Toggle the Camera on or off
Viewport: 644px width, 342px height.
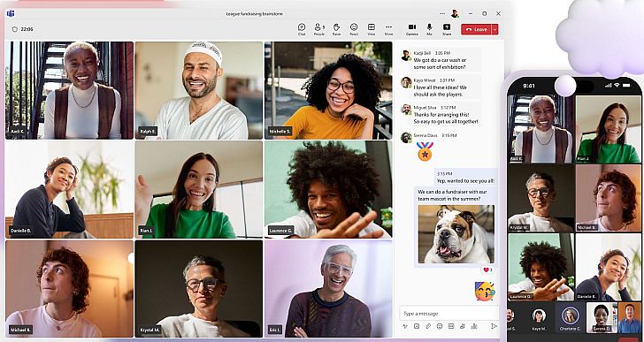(412, 29)
